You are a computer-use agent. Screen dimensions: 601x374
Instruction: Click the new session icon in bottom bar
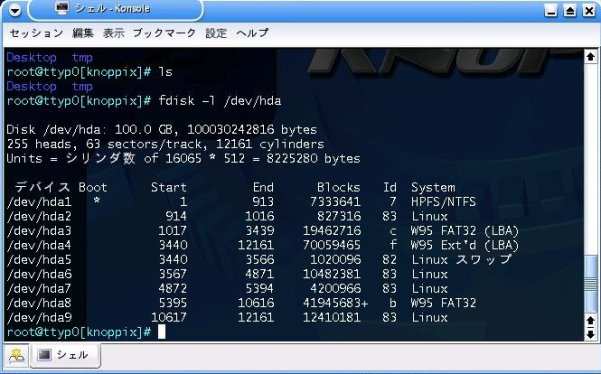[16, 356]
